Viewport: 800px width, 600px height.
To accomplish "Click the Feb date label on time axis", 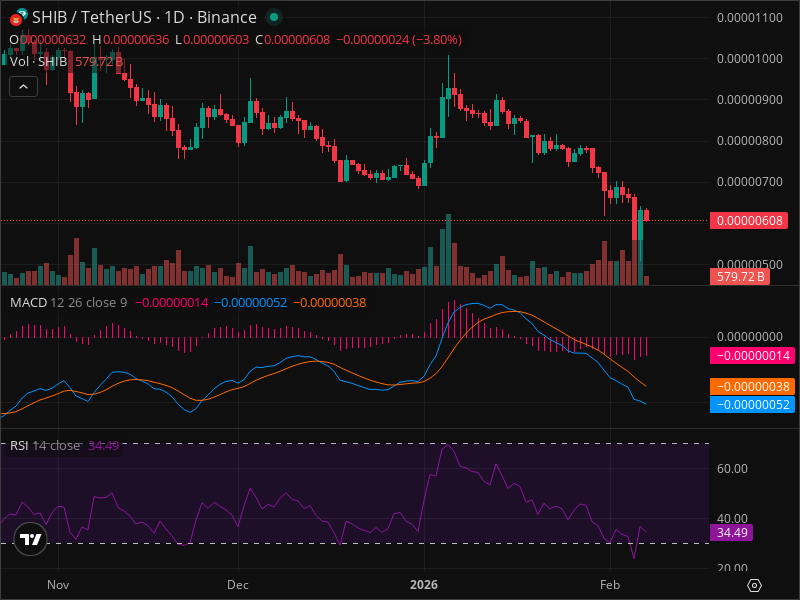I will pyautogui.click(x=610, y=585).
